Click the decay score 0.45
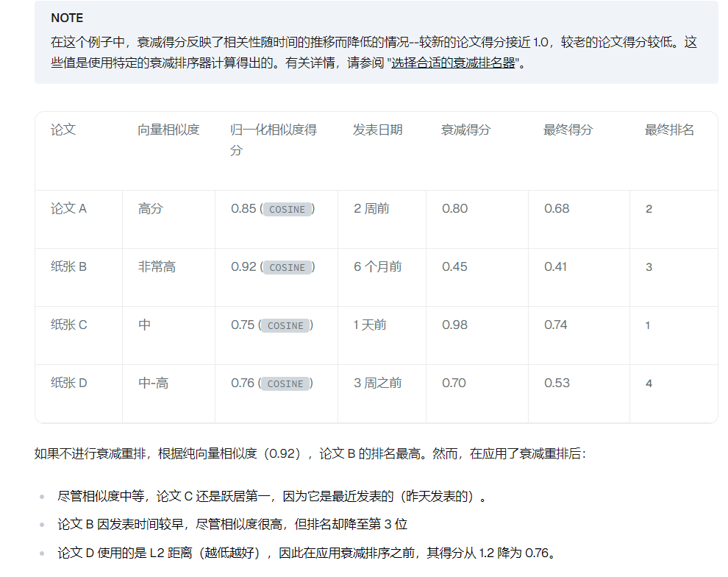The width and height of the screenshot is (728, 577). click(x=454, y=266)
